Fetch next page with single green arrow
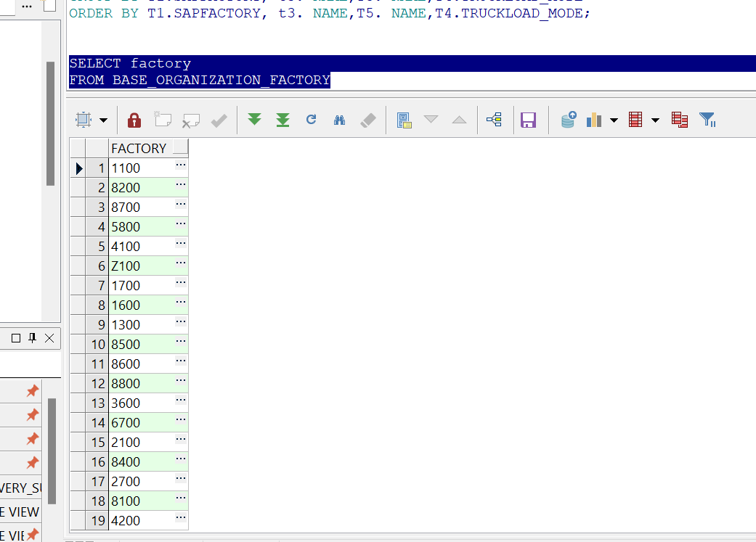Image resolution: width=756 pixels, height=542 pixels. [x=254, y=120]
